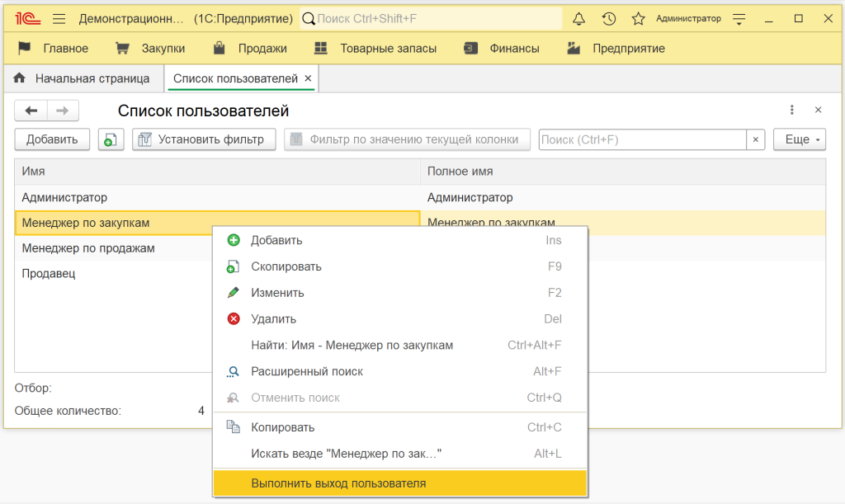Open favorites star icon
Screen dimensions: 845x504
(x=638, y=19)
